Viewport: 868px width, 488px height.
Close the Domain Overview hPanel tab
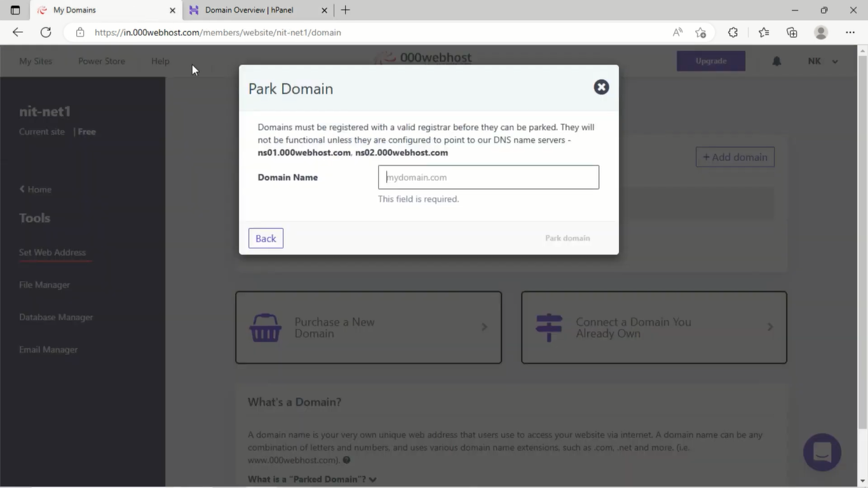[324, 10]
